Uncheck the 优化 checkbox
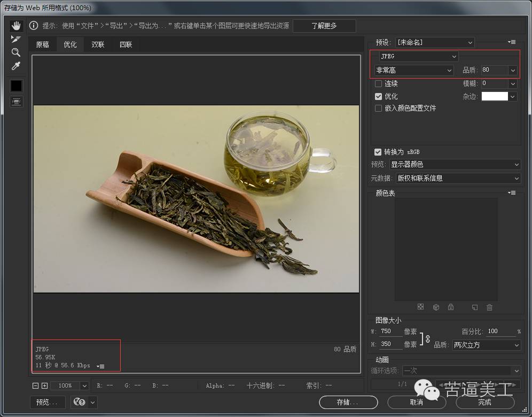Viewport: 532px width, 417px height. point(378,97)
